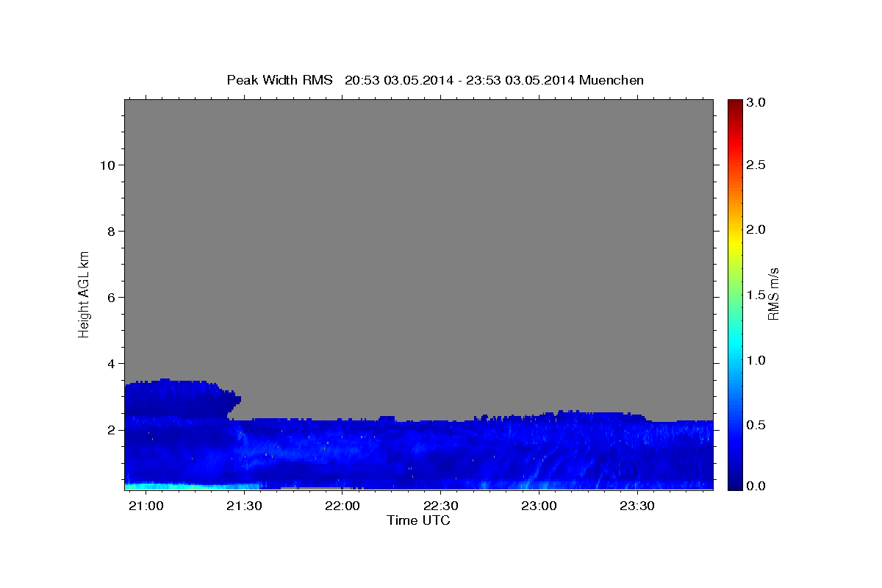
Task: Click the "Muenchen" station name in title
Action: (x=612, y=80)
